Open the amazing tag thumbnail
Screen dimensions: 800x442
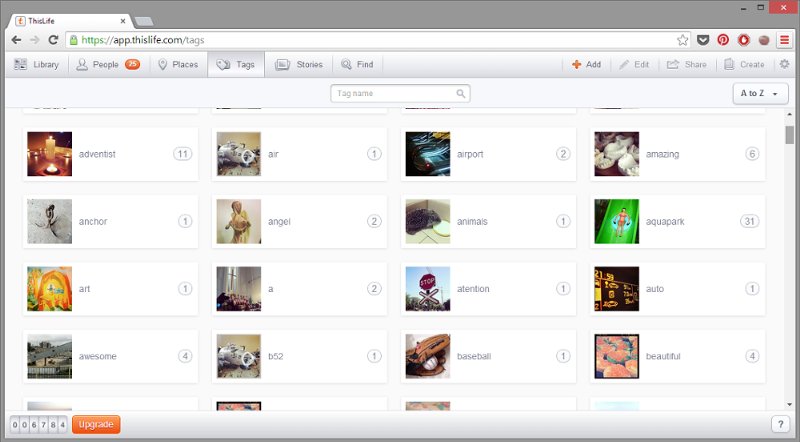[x=616, y=154]
